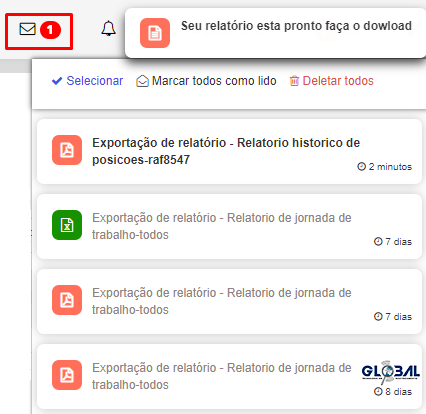Click the open envelope mark-read icon
The height and width of the screenshot is (414, 426).
pyautogui.click(x=142, y=81)
